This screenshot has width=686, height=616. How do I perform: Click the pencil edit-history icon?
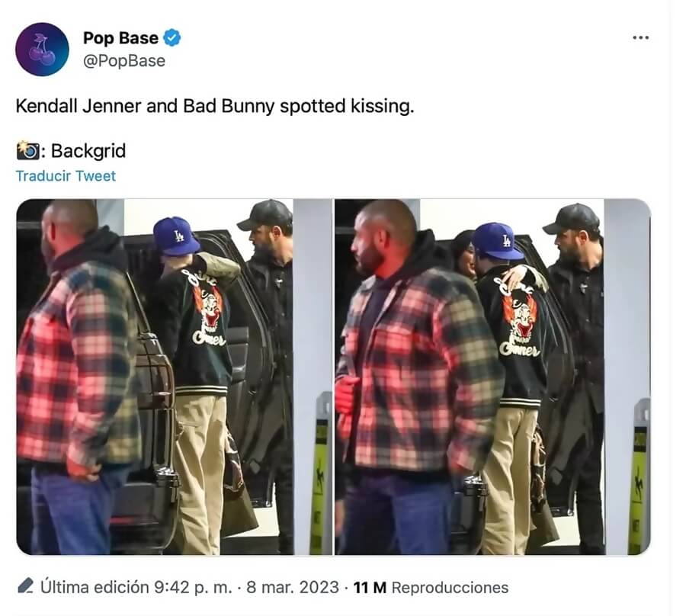(x=26, y=586)
